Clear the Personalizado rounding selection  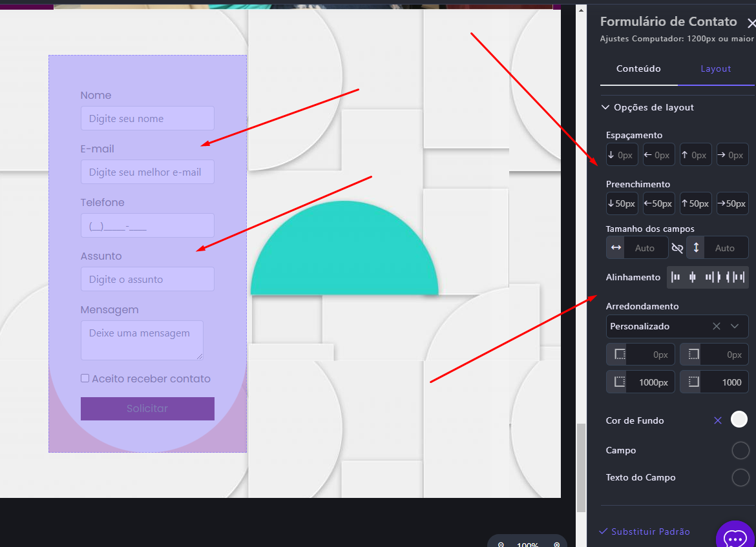click(x=716, y=326)
